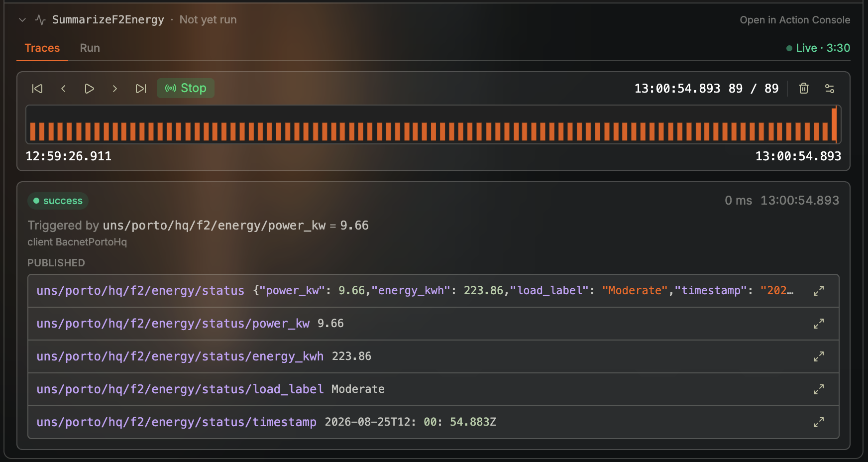Click the 0 ms duration label
Screen dimensions: 868x462
(739, 201)
